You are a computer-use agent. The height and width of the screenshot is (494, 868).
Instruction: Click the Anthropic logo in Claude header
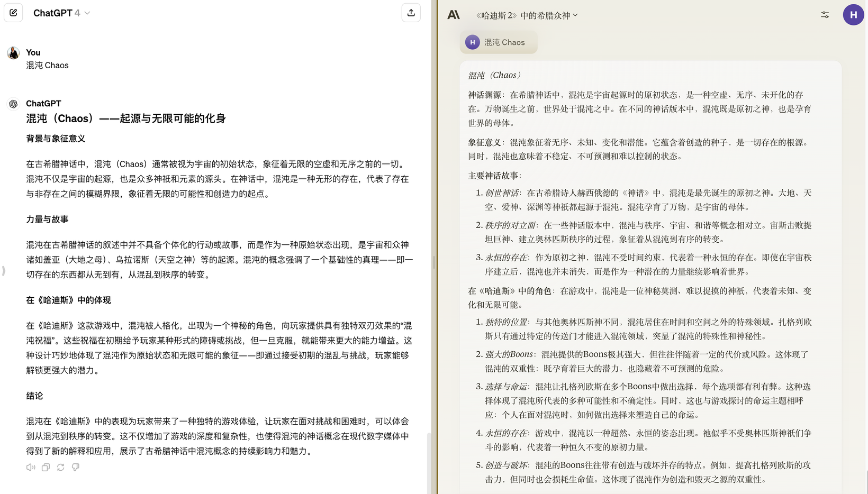point(454,15)
